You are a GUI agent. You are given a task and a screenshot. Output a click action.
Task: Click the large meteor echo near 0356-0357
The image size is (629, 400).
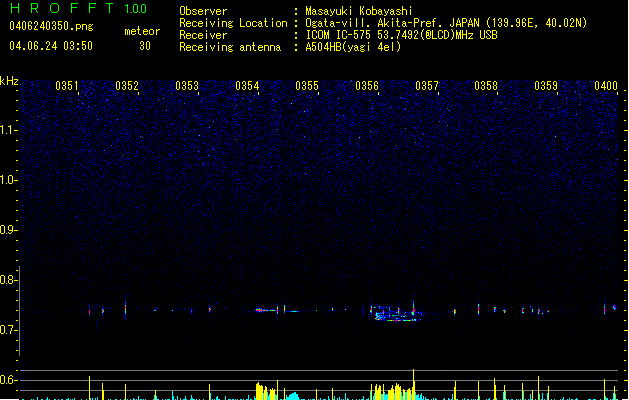click(x=397, y=313)
